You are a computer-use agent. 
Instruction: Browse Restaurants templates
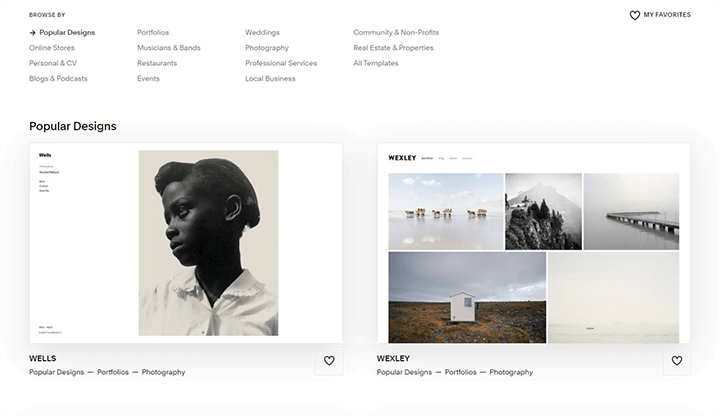[157, 63]
